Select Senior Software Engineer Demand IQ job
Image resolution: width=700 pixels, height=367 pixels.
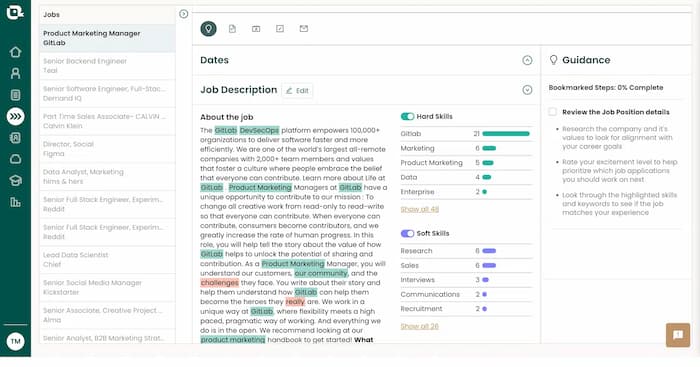tap(108, 93)
